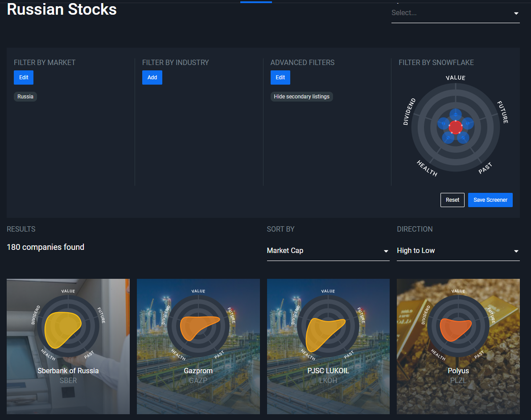Open the Sort By Market Cap dropdown
Viewport: 531px width, 420px height.
pos(328,251)
